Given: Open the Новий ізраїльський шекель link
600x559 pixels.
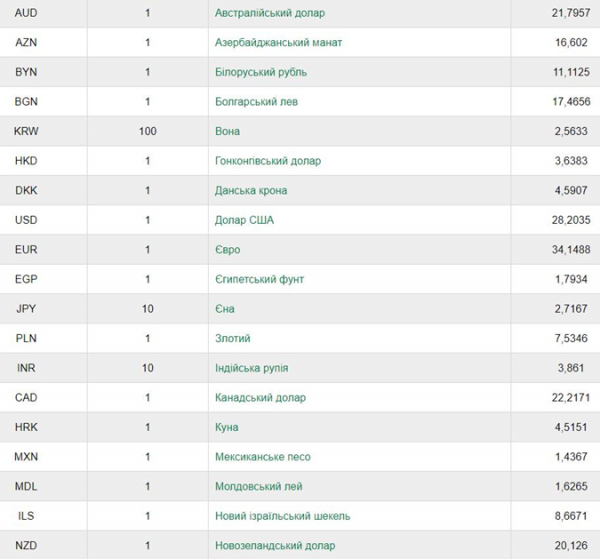Looking at the screenshot, I should [x=282, y=516].
